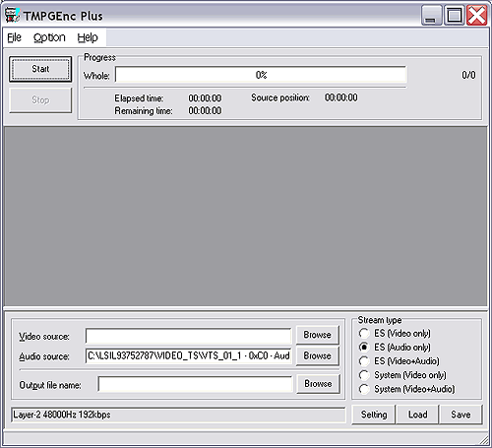Click the window resize grip corner
Screen dimensions: 492x448
pos(483,440)
